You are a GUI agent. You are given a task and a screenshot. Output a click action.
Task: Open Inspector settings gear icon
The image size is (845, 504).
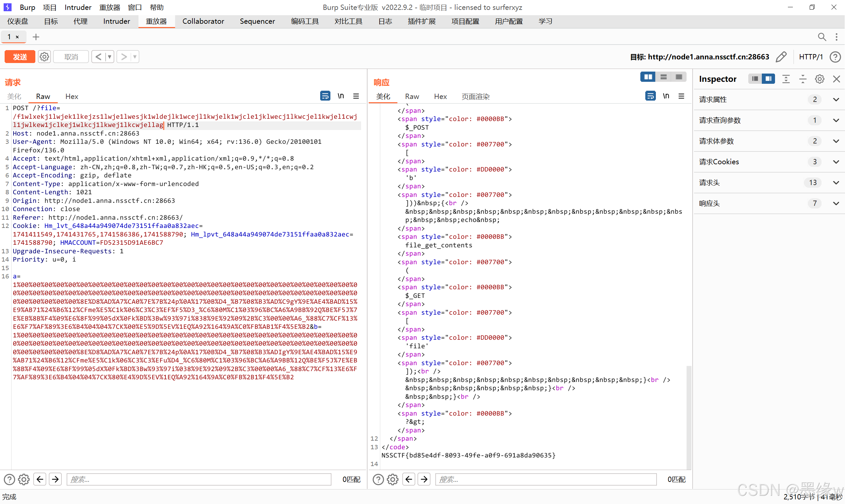click(x=819, y=79)
